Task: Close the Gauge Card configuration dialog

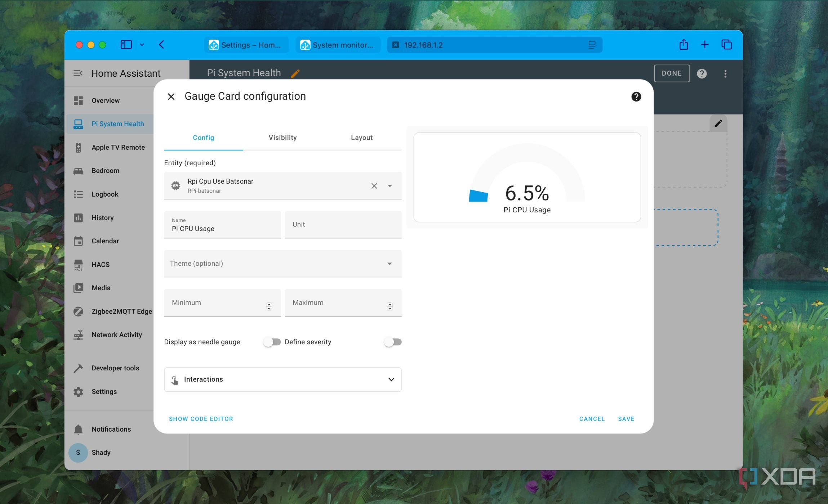Action: (171, 96)
